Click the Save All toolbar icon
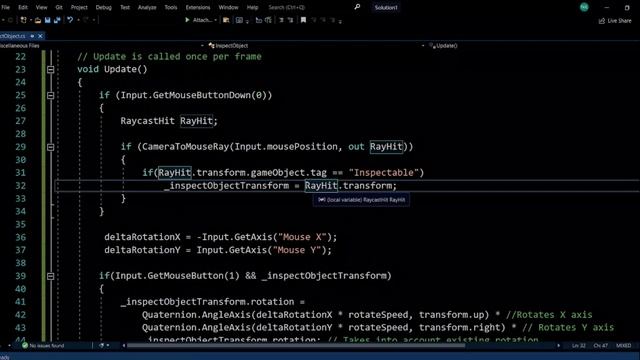The width and height of the screenshot is (640, 360). click(x=57, y=20)
